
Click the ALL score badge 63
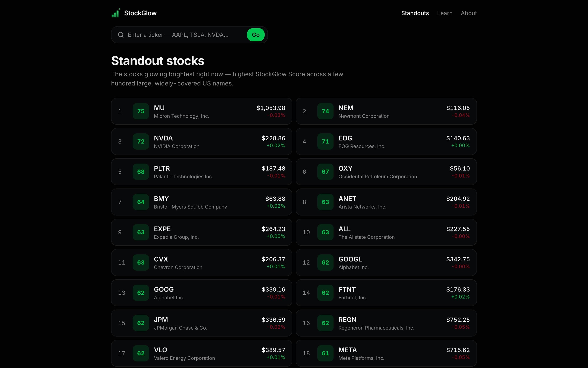pos(325,232)
